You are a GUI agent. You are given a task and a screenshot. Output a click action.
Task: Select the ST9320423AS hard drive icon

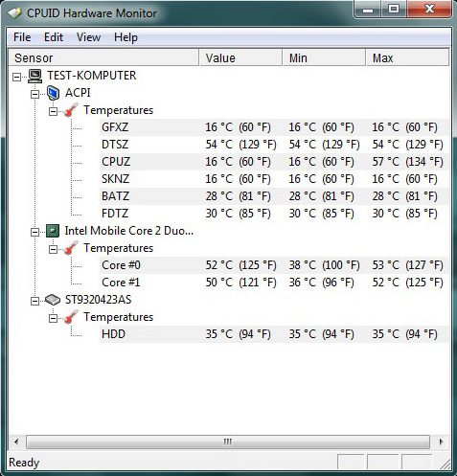tap(53, 300)
